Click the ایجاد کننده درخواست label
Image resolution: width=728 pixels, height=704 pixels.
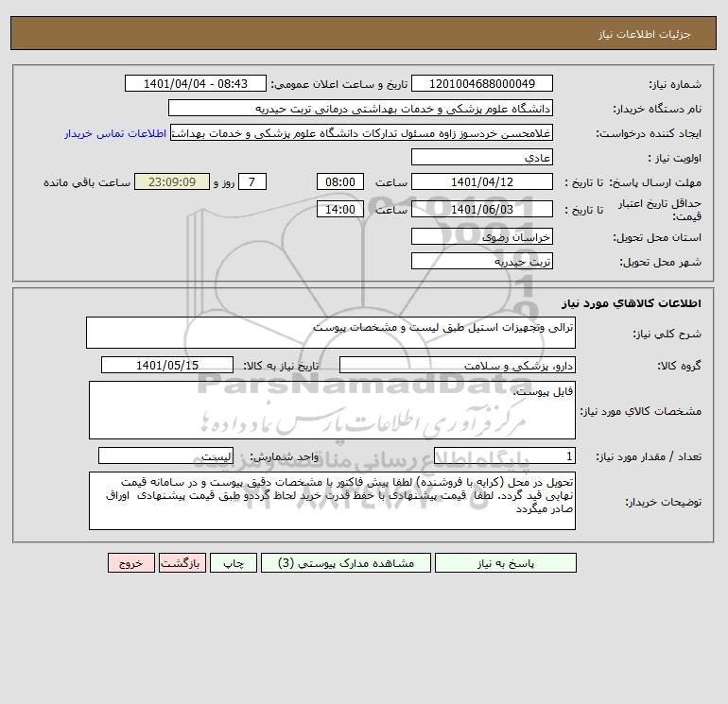click(x=649, y=133)
